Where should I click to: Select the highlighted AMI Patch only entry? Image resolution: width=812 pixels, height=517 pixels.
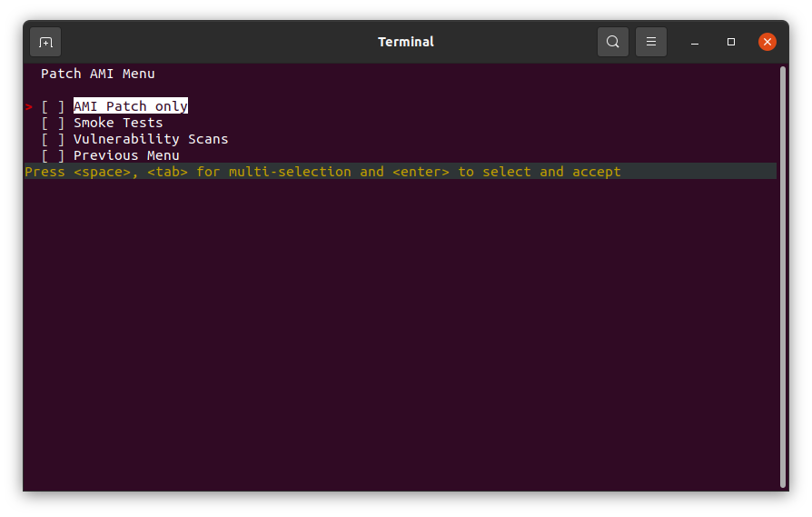click(131, 106)
